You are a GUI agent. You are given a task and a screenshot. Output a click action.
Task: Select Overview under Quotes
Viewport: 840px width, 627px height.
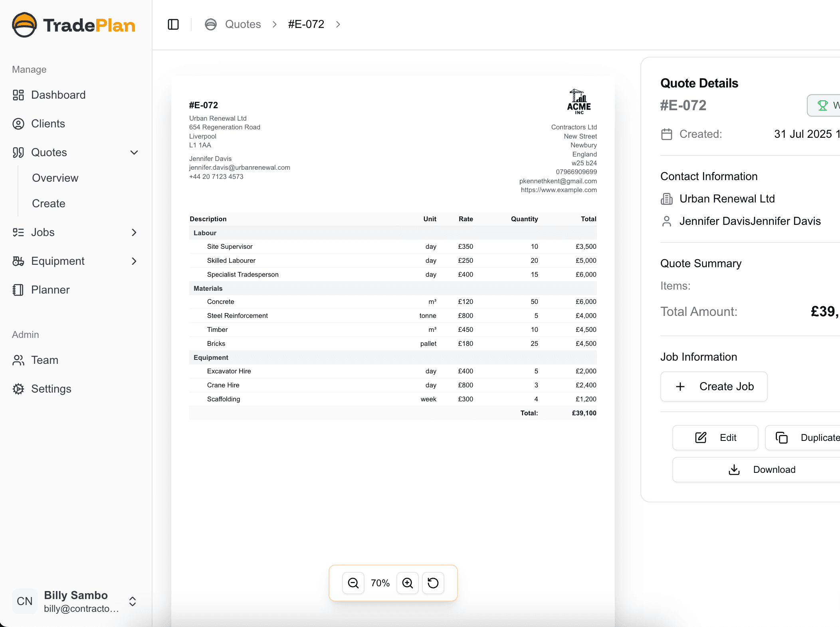point(55,178)
